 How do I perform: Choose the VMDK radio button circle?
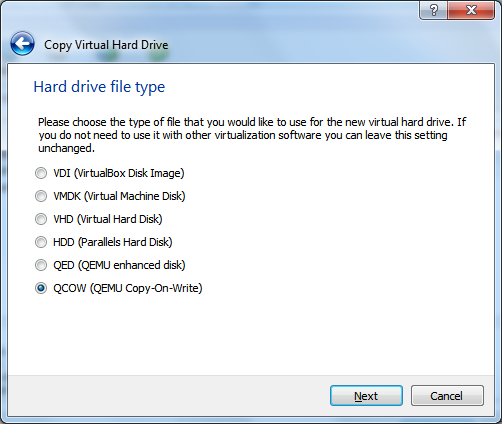(41, 196)
